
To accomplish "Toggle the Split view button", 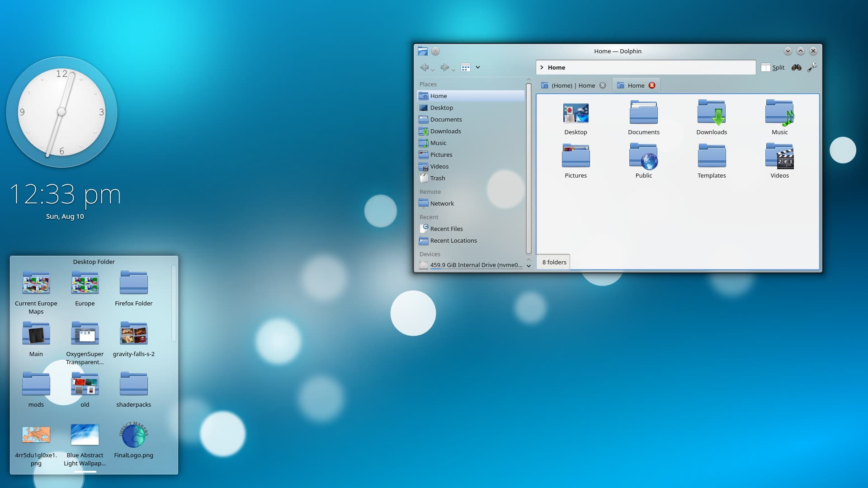I will click(x=773, y=67).
